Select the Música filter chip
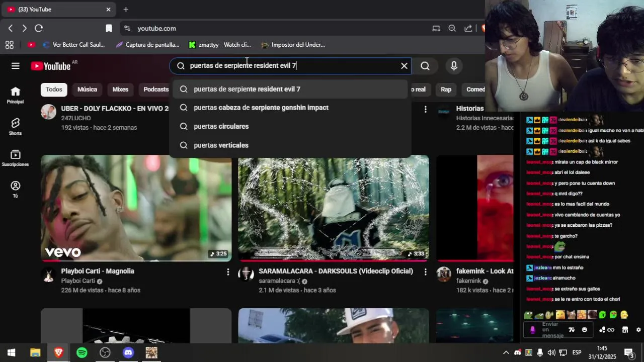Image resolution: width=644 pixels, height=362 pixels. tap(87, 89)
